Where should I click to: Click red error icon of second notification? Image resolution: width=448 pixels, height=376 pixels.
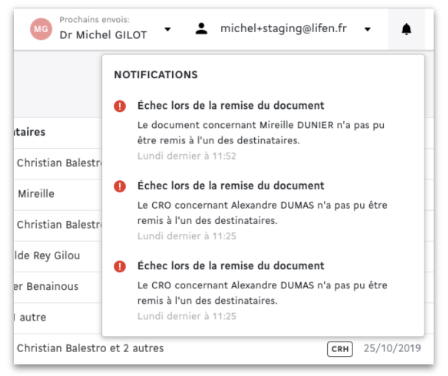120,186
